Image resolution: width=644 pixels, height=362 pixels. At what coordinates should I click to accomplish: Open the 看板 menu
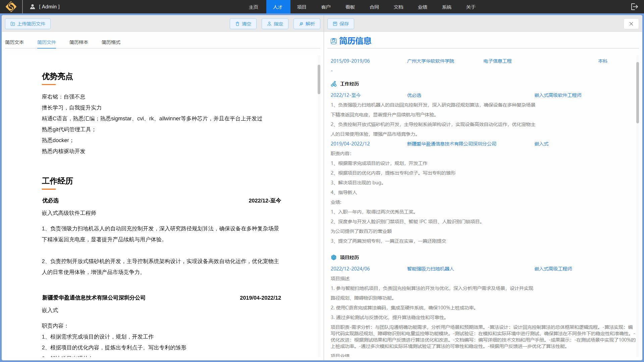(x=350, y=7)
